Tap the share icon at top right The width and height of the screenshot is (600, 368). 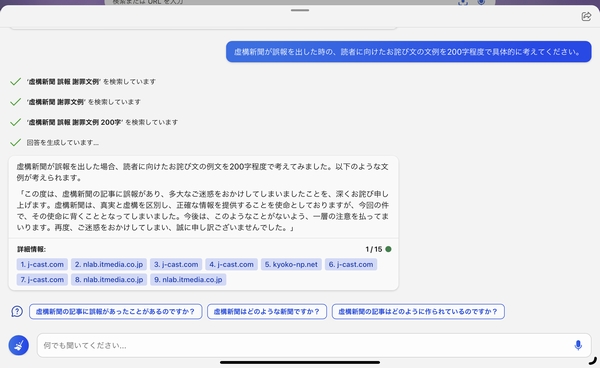click(x=586, y=16)
